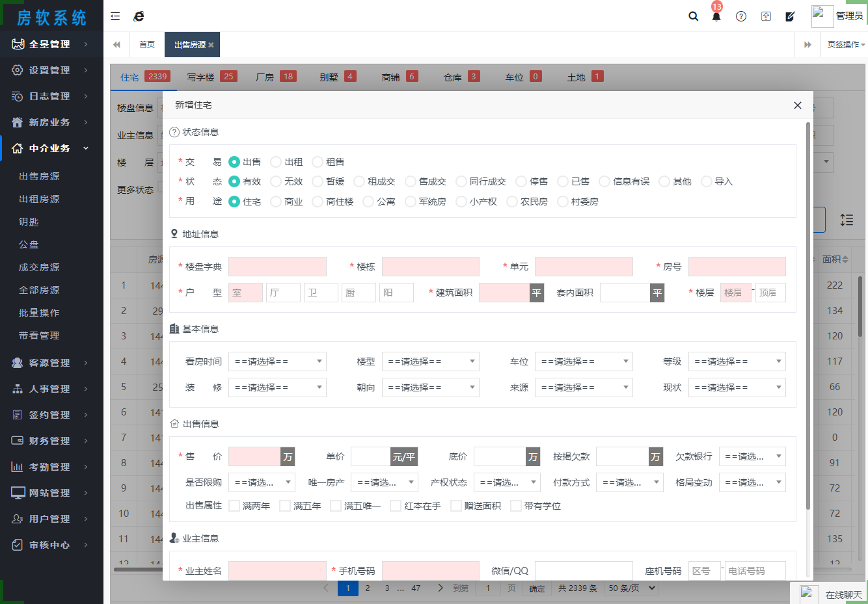Click the 中介业务 house icon

coord(18,148)
